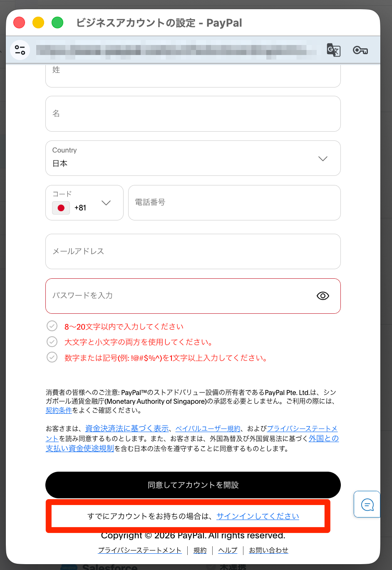This screenshot has width=392, height=570.
Task: Open the 資金決済法に基づく表示 link
Action: (x=127, y=428)
